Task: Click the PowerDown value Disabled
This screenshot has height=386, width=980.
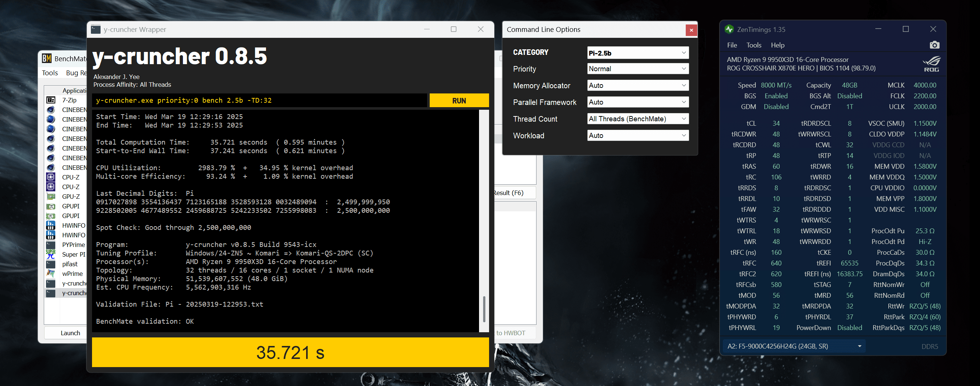Action: click(849, 327)
